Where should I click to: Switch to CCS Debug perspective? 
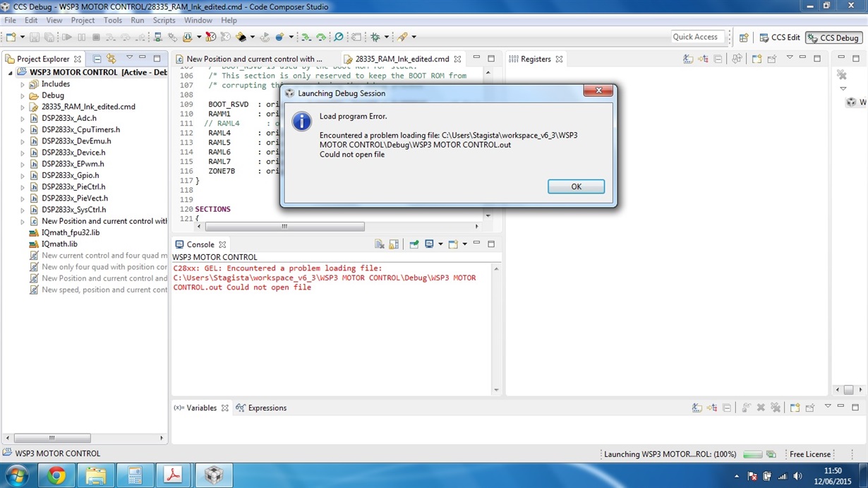coord(833,37)
